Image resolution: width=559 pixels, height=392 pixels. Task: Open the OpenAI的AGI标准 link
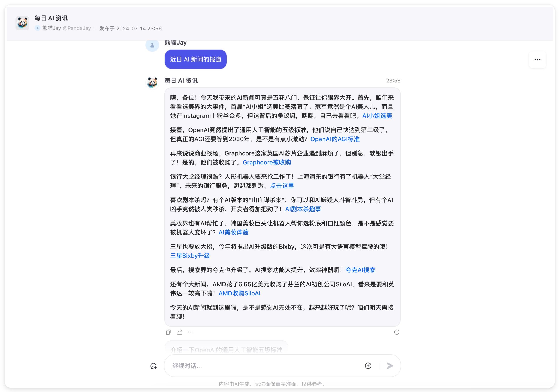335,139
